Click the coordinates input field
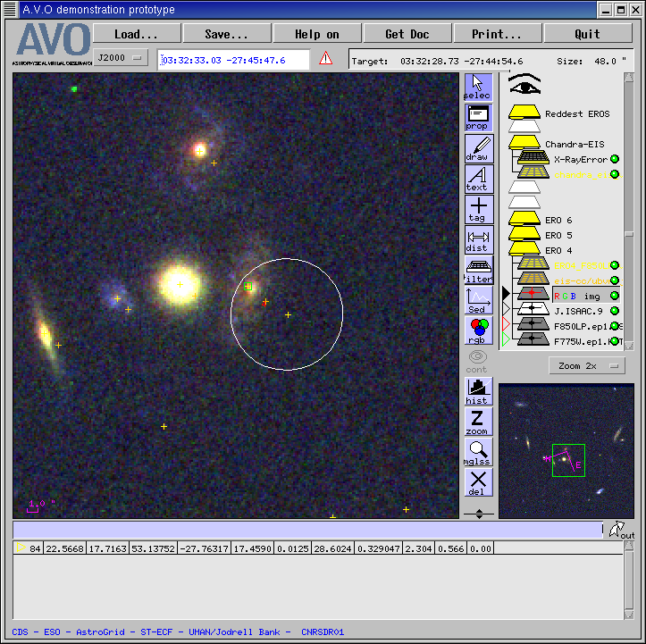Image resolution: width=646 pixels, height=644 pixels. (x=234, y=60)
